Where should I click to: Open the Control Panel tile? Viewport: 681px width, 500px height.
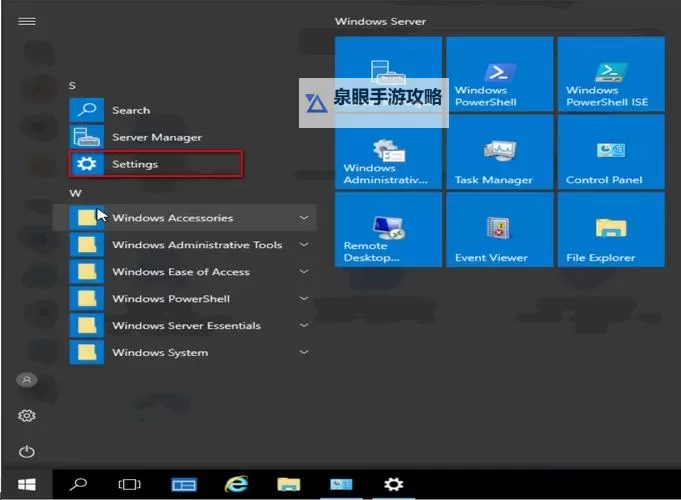611,152
